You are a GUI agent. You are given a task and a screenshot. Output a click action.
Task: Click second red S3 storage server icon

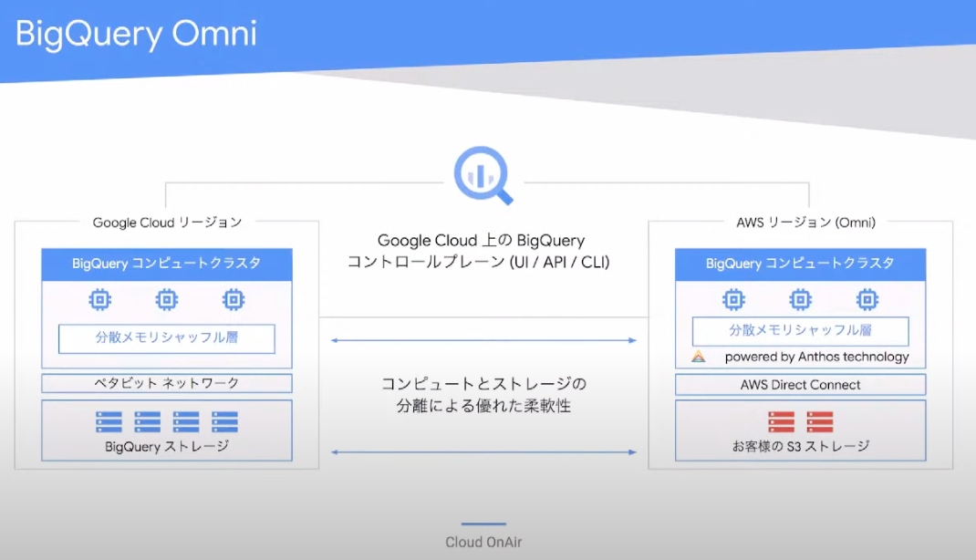pyautogui.click(x=820, y=422)
